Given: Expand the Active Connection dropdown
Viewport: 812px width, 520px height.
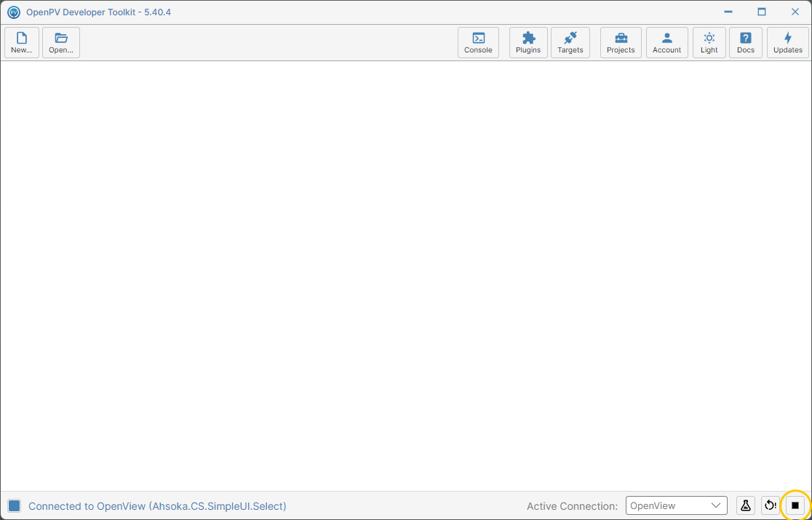Looking at the screenshot, I should pos(677,505).
